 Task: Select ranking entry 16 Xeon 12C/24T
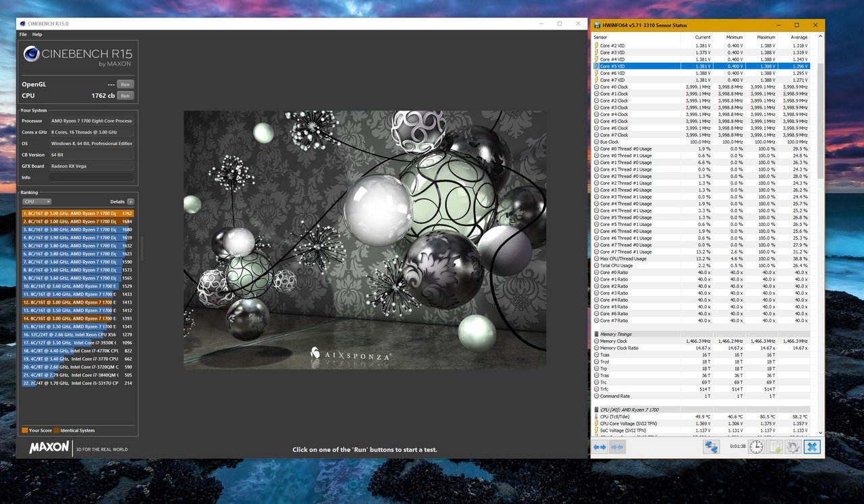pyautogui.click(x=78, y=335)
